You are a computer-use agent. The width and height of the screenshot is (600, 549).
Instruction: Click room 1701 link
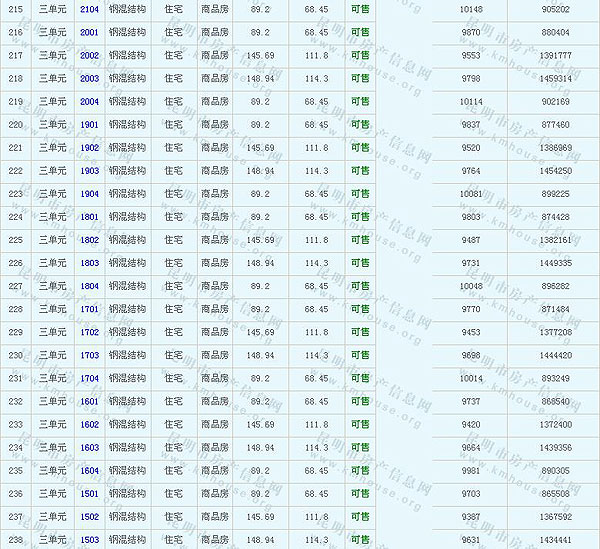(x=89, y=310)
